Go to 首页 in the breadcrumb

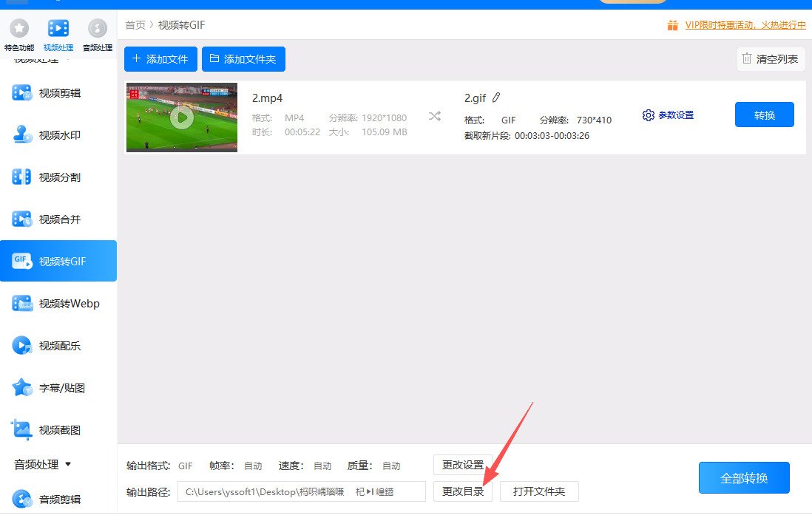click(135, 25)
